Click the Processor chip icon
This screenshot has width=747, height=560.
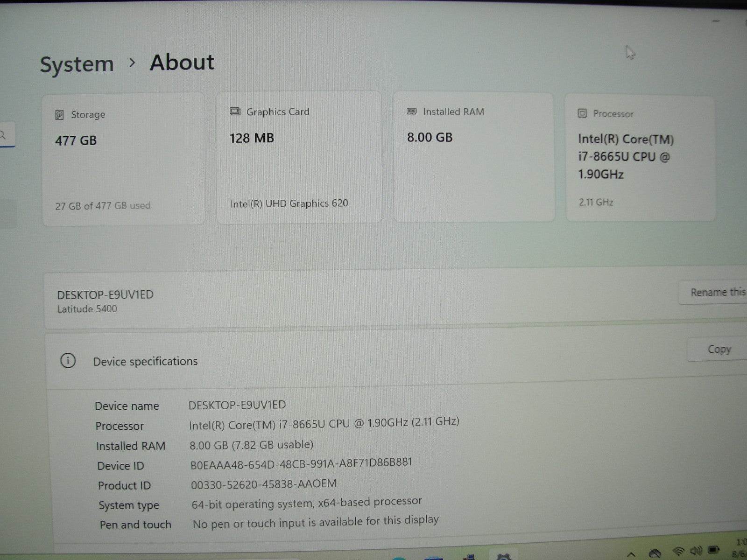pos(582,113)
